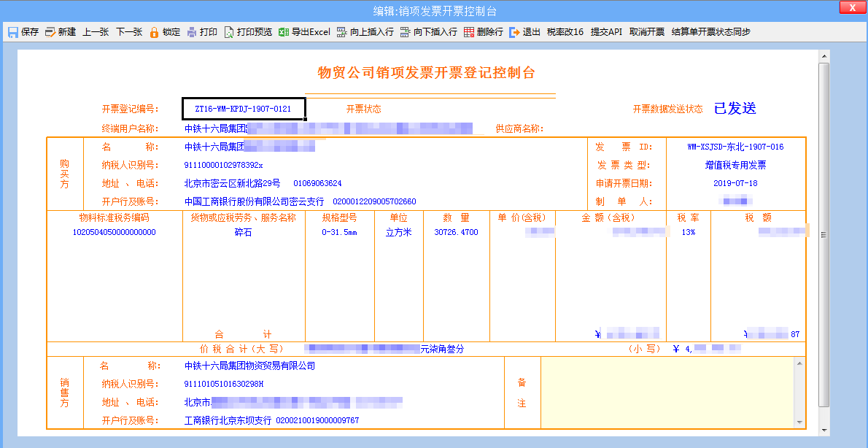Select the goods name cell 碎石
The image size is (868, 448).
click(244, 233)
